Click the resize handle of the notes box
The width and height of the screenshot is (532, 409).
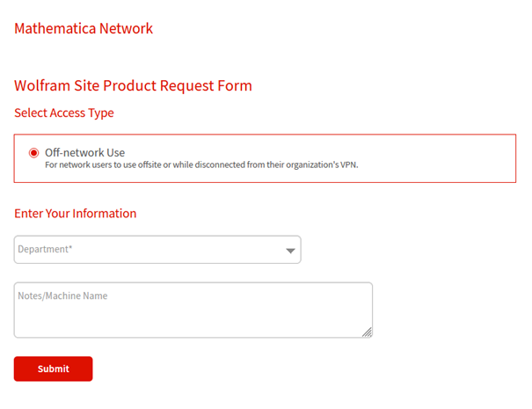pyautogui.click(x=368, y=332)
